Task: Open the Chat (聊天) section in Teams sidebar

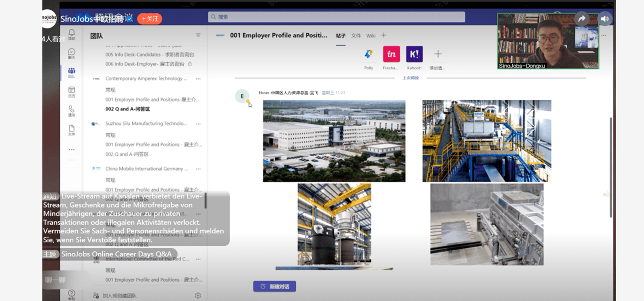Action: pyautogui.click(x=72, y=54)
